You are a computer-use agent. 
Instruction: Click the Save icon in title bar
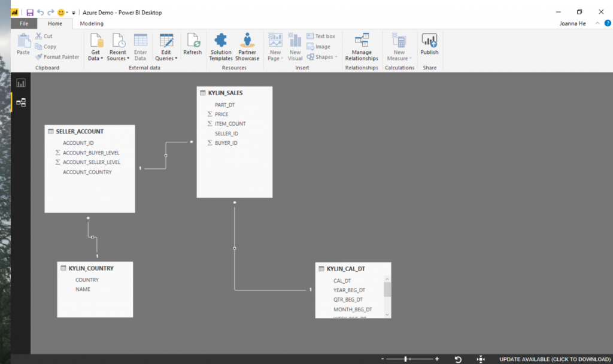click(x=30, y=13)
